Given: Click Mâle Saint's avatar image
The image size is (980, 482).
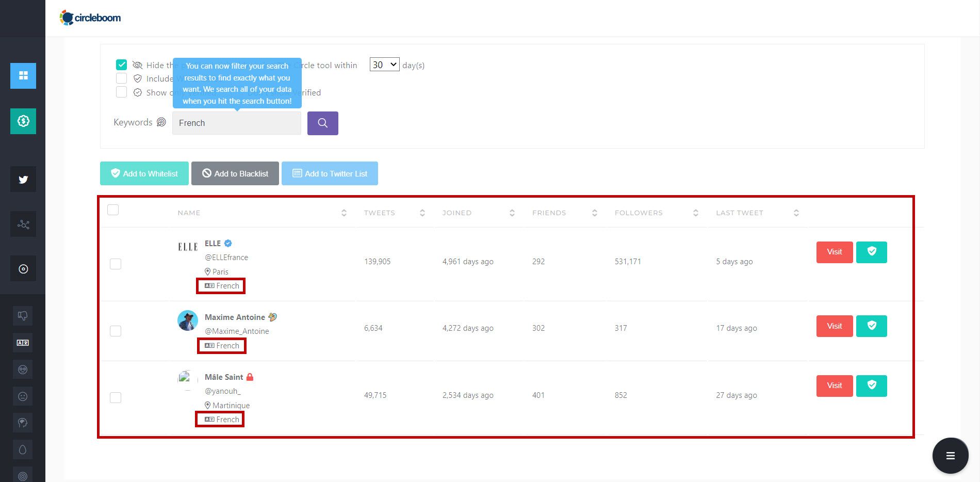Looking at the screenshot, I should tap(188, 380).
